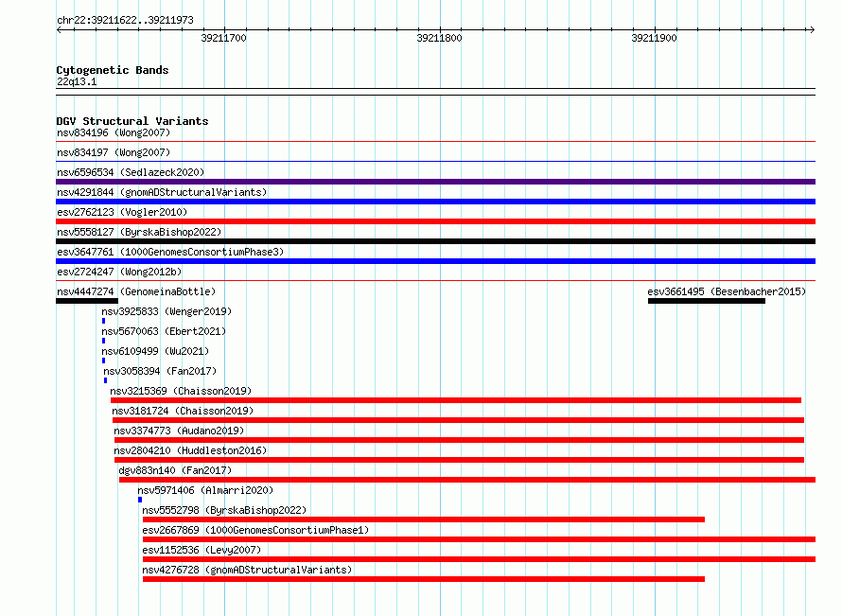Click the small blue marker under nsv3925833
Image resolution: width=842 pixels, height=616 pixels.
[104, 321]
